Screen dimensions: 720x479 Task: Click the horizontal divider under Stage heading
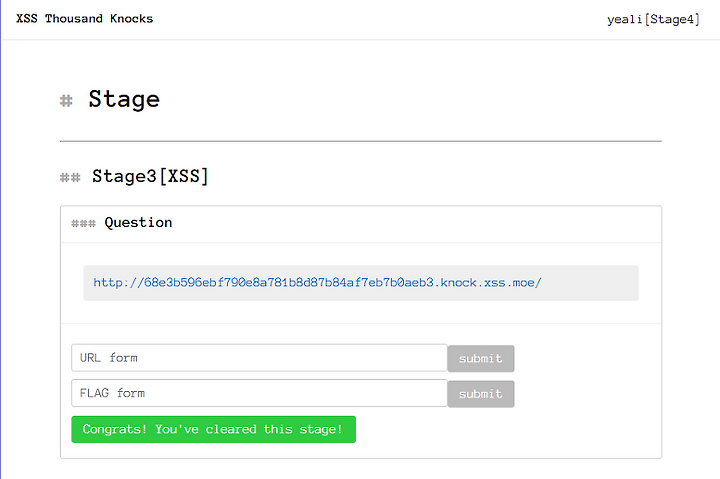(x=361, y=141)
